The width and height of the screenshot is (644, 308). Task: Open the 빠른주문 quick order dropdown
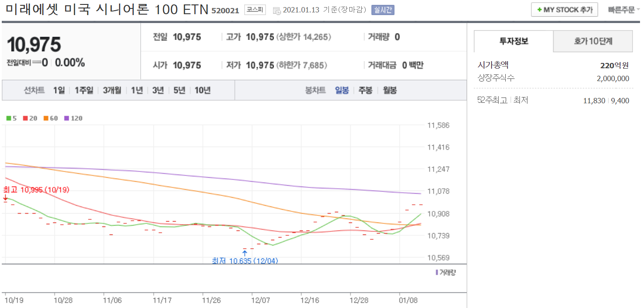click(x=624, y=10)
